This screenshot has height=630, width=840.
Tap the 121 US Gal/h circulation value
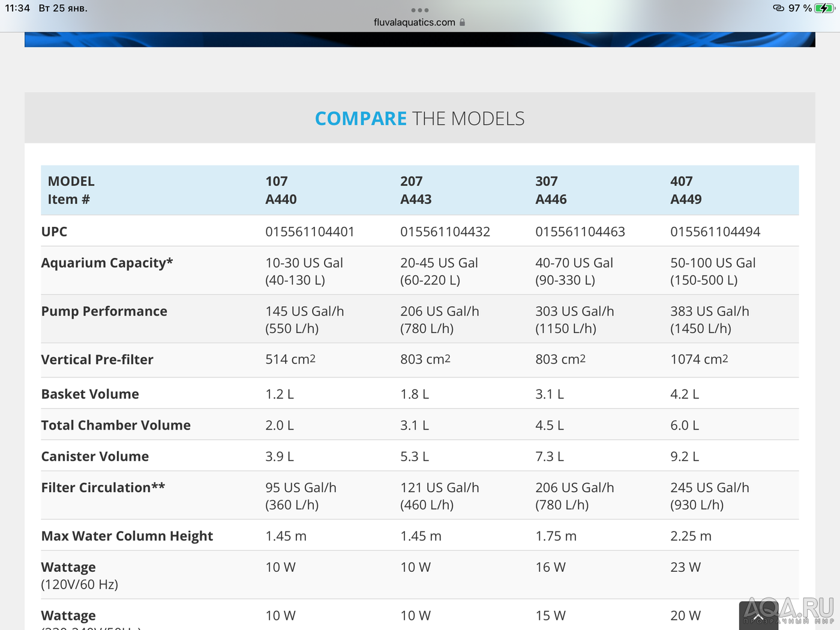click(440, 496)
